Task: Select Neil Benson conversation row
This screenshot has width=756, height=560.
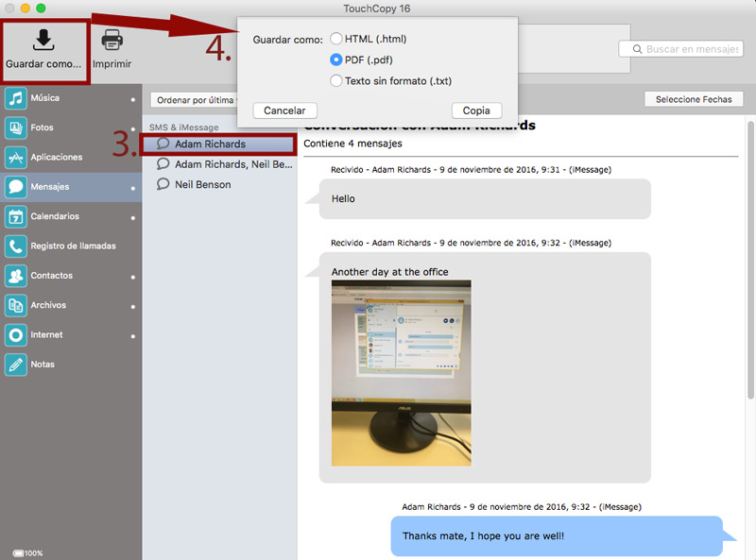Action: (220, 184)
